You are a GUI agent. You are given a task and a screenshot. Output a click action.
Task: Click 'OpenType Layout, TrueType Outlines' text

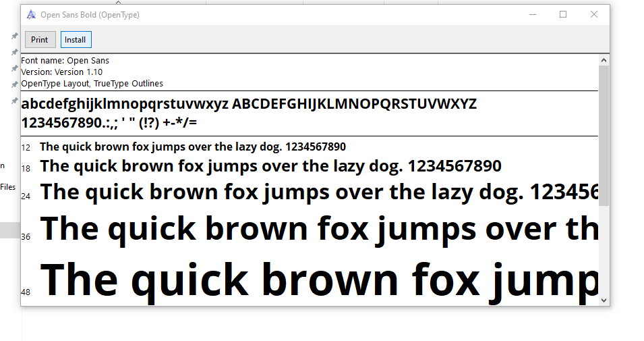[92, 84]
